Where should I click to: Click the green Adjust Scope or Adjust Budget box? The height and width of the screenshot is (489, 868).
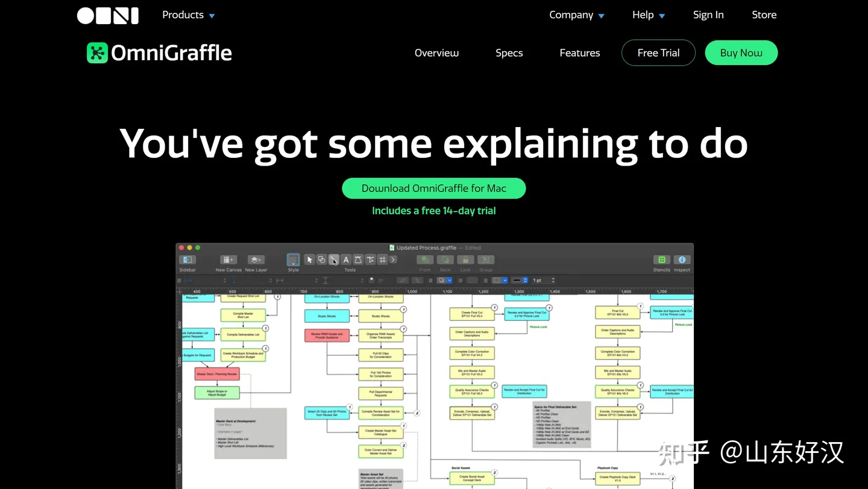tap(217, 393)
